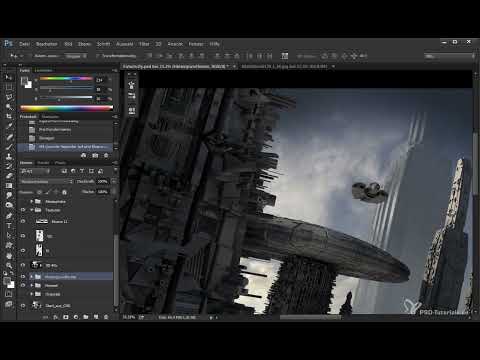Click the Fläche fill field
This screenshot has height=360, width=480.
pos(102,192)
